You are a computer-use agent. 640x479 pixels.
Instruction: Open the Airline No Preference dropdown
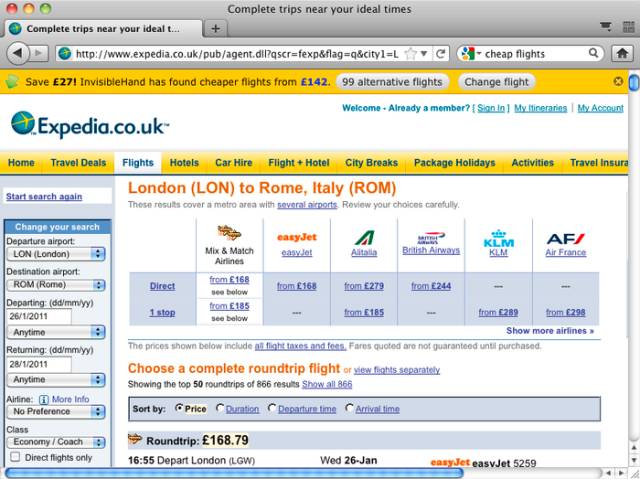click(56, 411)
